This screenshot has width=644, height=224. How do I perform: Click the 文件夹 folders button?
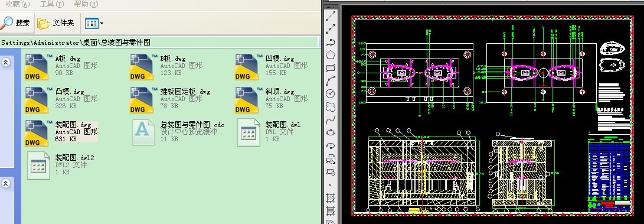point(56,23)
